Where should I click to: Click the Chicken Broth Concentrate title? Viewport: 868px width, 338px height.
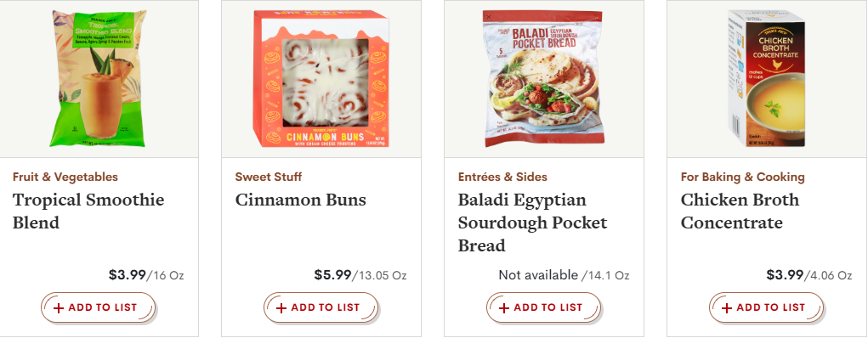pos(740,211)
